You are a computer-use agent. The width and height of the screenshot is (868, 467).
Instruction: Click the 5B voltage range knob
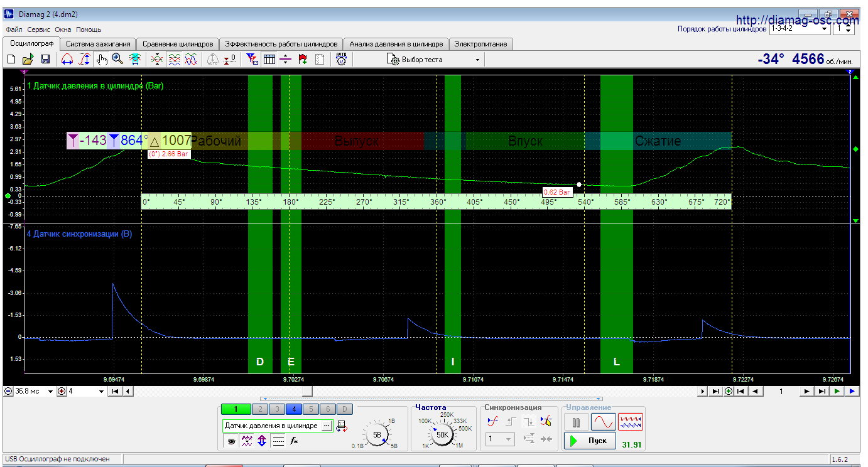pyautogui.click(x=377, y=435)
